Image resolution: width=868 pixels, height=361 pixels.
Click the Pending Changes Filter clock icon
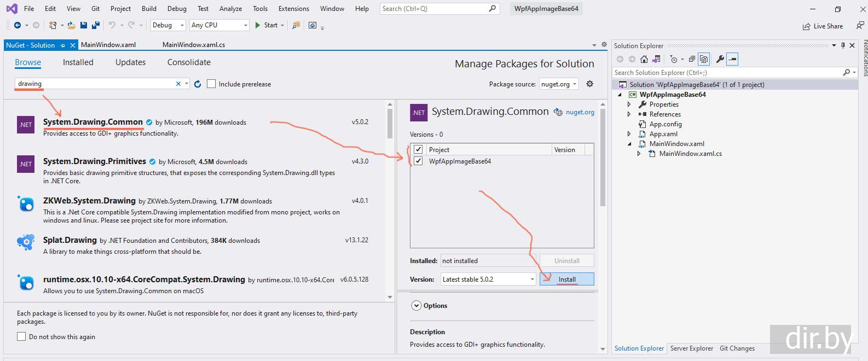[x=674, y=59]
